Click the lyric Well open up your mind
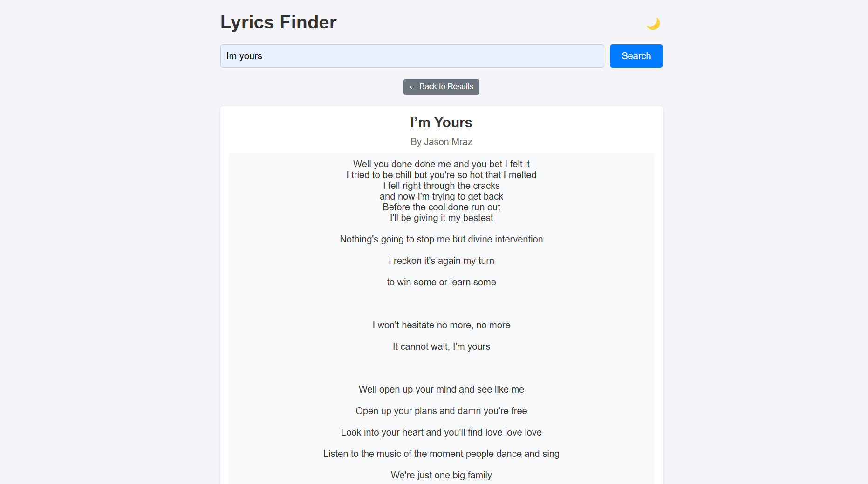The image size is (868, 484). 441,389
